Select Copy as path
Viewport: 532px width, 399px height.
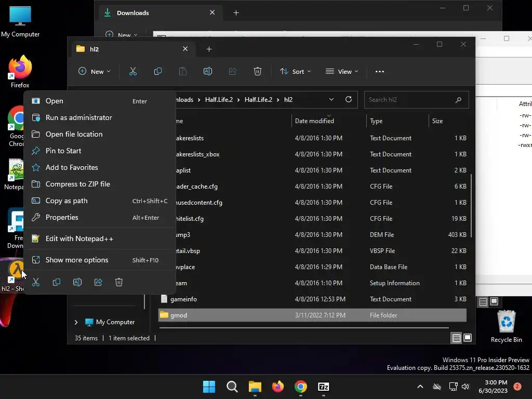pos(100,201)
